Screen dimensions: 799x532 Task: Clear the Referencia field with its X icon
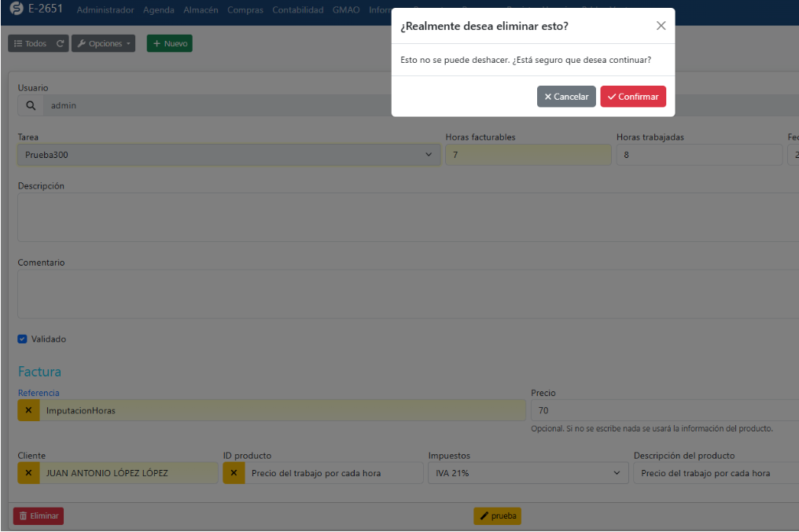coord(28,410)
